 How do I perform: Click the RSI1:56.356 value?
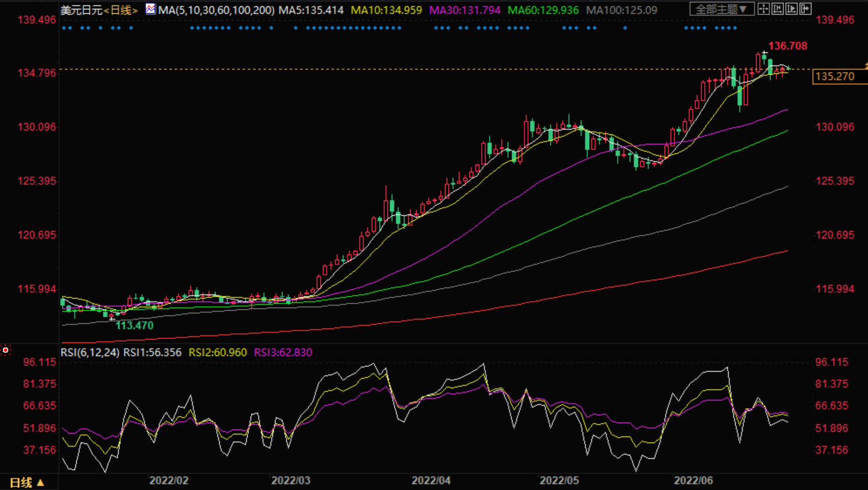click(152, 352)
